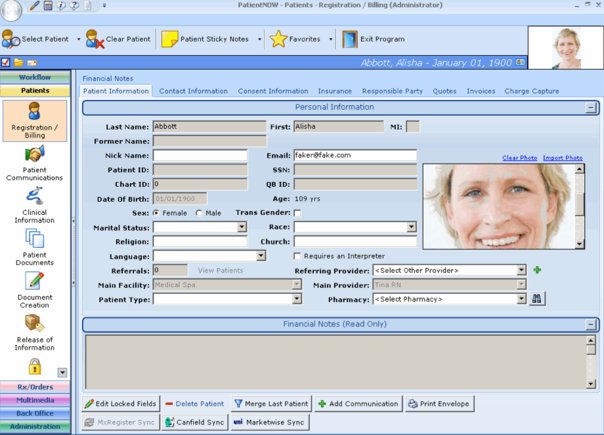The height and width of the screenshot is (435, 604).
Task: Open Patient Documents in sidebar
Action: [x=34, y=247]
